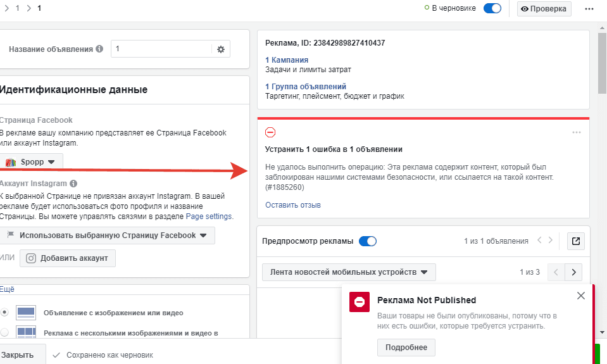Click the info icon next to Аккаунт Instagram
Screen dimensions: 607x364
click(74, 184)
